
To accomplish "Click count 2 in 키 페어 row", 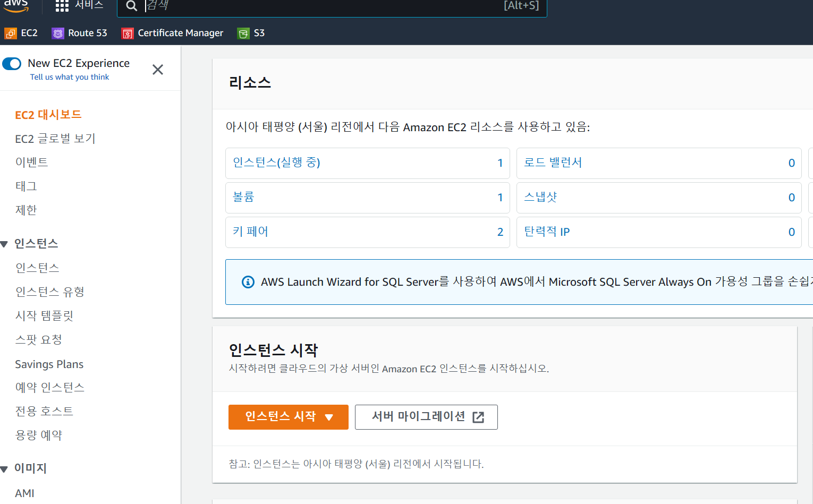I will 500,232.
